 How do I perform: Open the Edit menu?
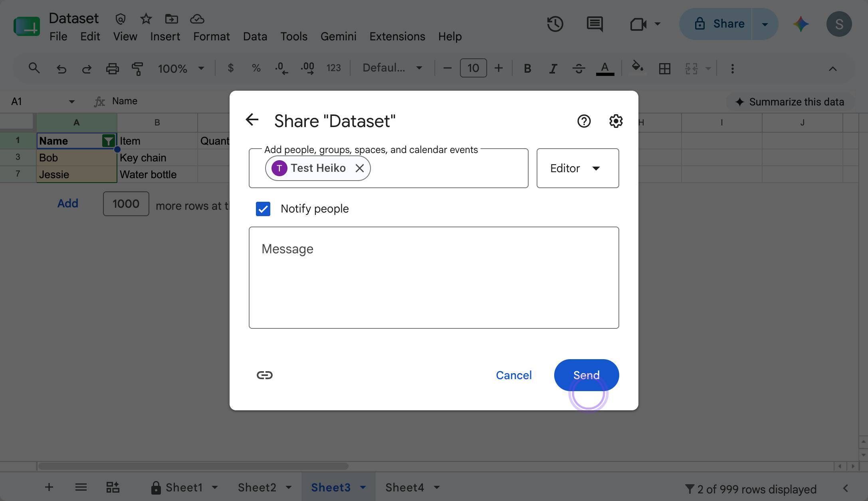coord(90,36)
